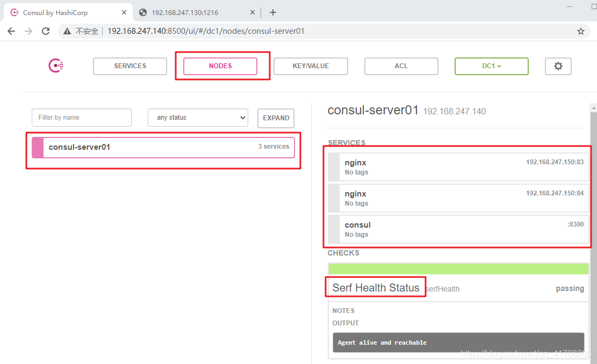This screenshot has width=597, height=364.
Task: Click the details panel scrollbar up arrow
Action: point(594,108)
